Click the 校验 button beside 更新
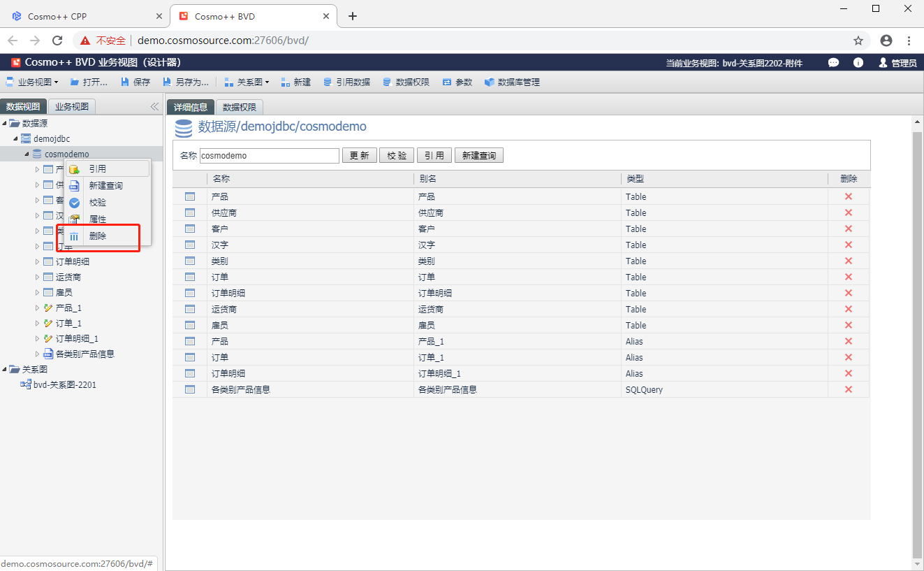Viewport: 924px width, 571px height. [x=397, y=156]
